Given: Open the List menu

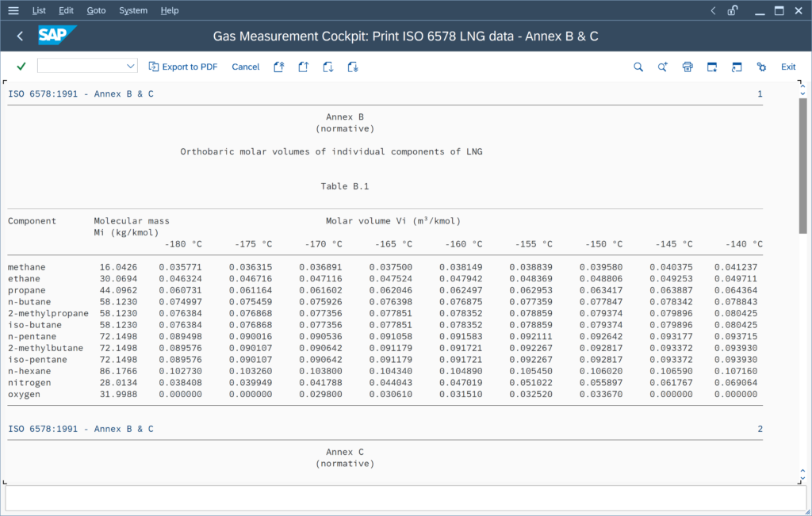Looking at the screenshot, I should click(x=39, y=10).
